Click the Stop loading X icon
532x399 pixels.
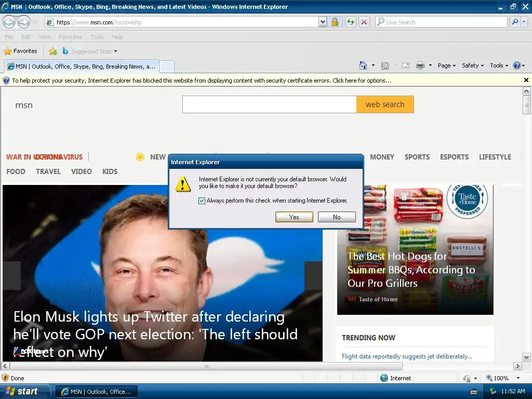(364, 22)
